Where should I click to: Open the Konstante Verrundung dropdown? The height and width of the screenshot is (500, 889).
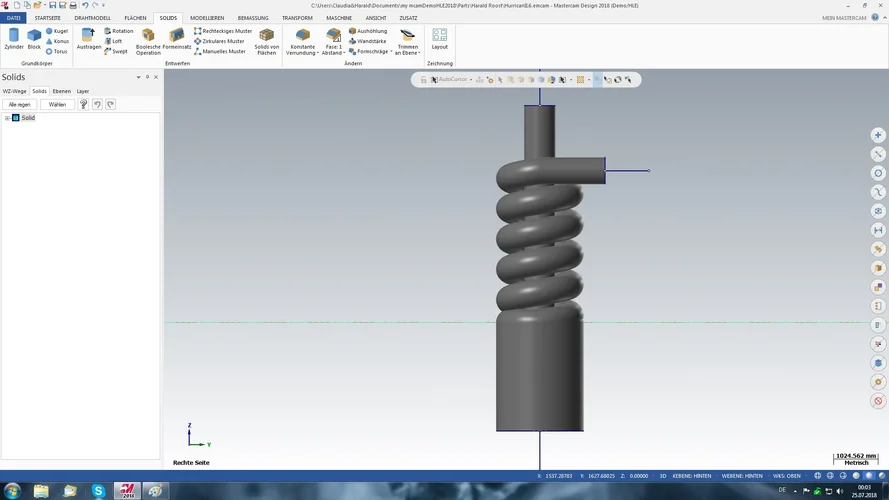(x=318, y=53)
